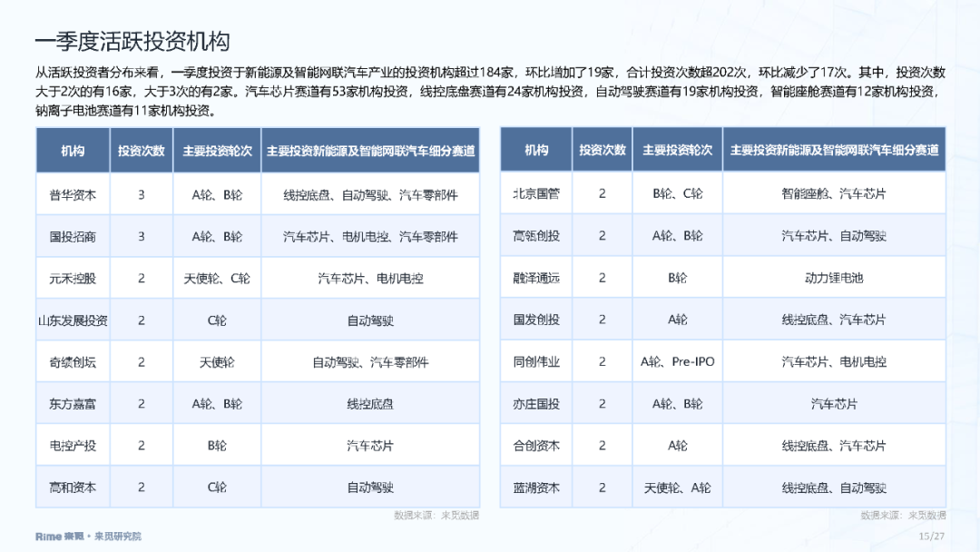The width and height of the screenshot is (980, 552).
Task: Click the 高和资本 cell
Action: (73, 488)
